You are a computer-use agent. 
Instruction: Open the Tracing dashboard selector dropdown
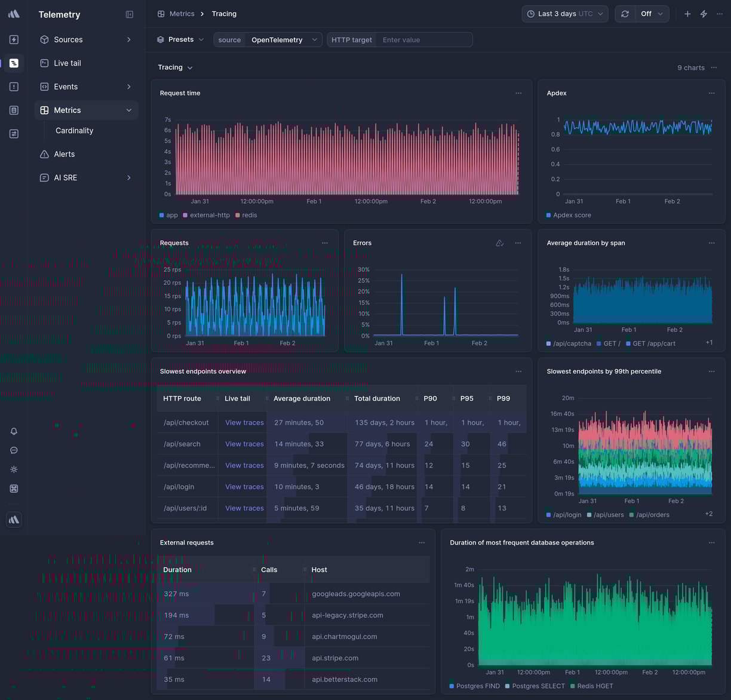pos(174,67)
